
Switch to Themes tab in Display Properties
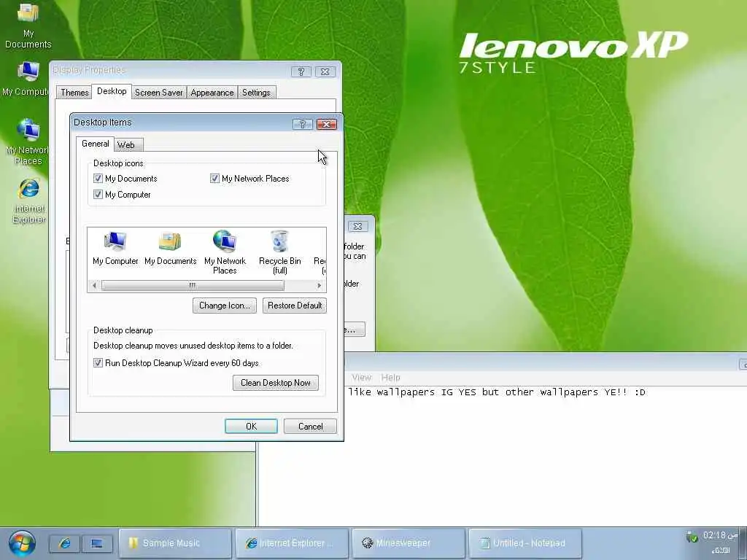point(74,93)
